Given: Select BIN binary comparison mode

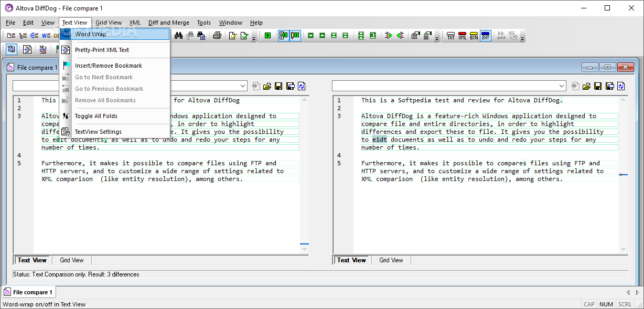Looking at the screenshot, I should [x=474, y=36].
